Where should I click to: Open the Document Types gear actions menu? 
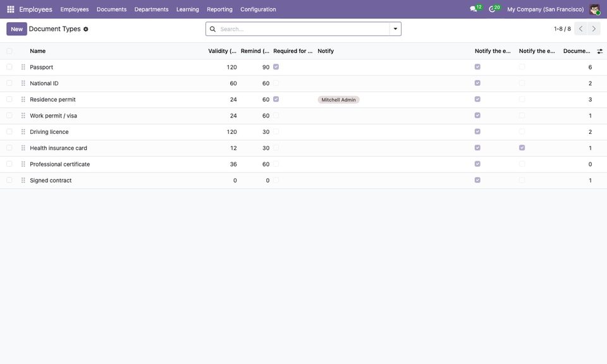[x=86, y=29]
